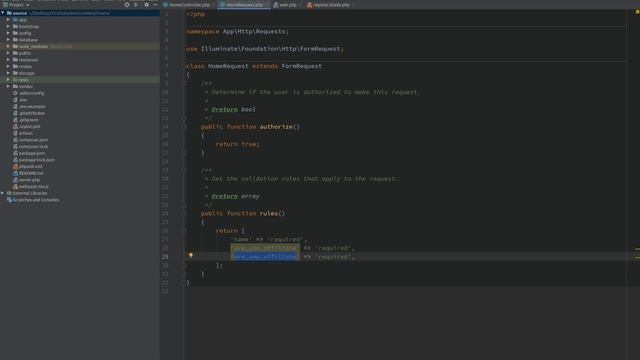Click the opening <?php tag

pos(196,14)
